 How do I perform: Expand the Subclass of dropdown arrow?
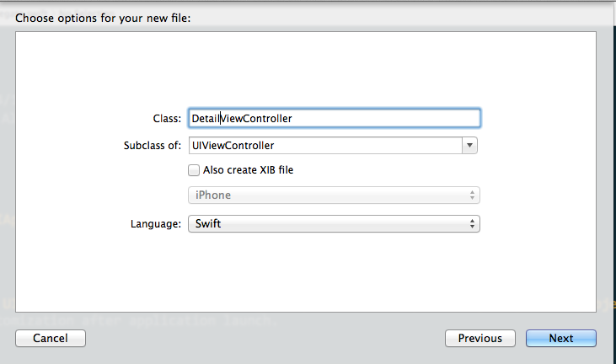[x=469, y=146]
